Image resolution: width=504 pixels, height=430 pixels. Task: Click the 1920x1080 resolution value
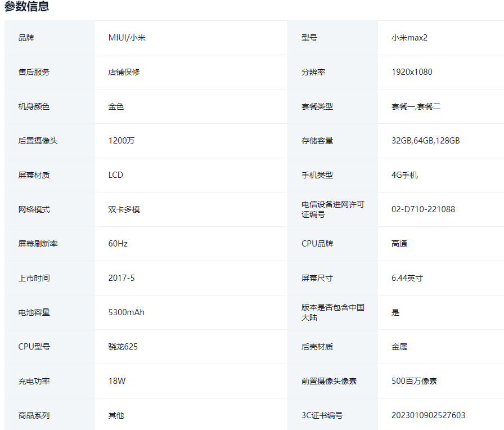412,72
